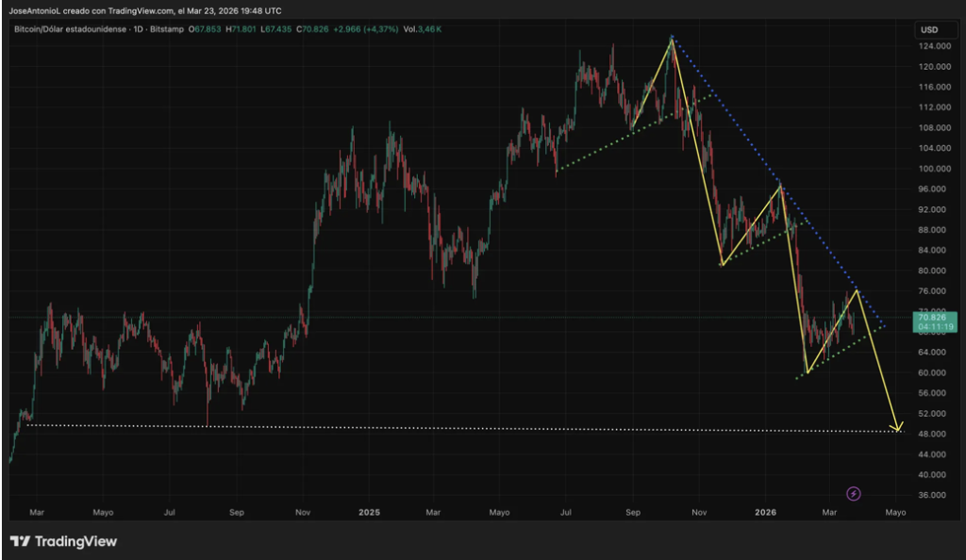Click the Bitstamp exchange name in the legend
Viewport: 966px width, 560px height.
coord(167,30)
